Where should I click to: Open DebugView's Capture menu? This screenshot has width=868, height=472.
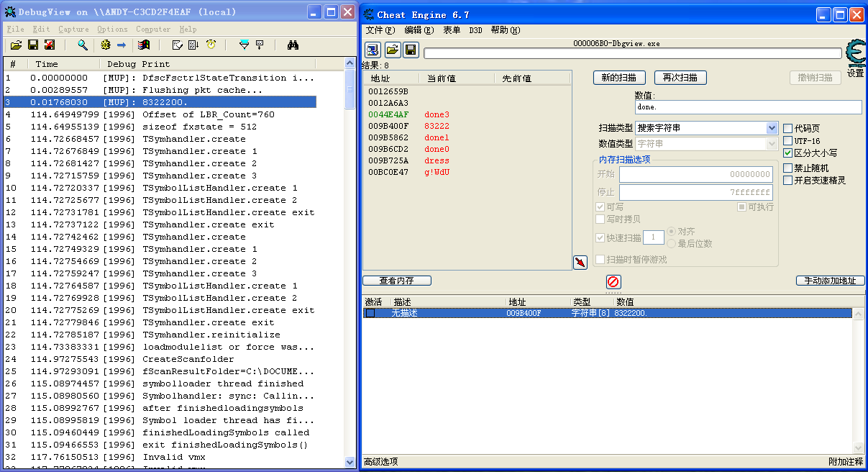(x=73, y=29)
